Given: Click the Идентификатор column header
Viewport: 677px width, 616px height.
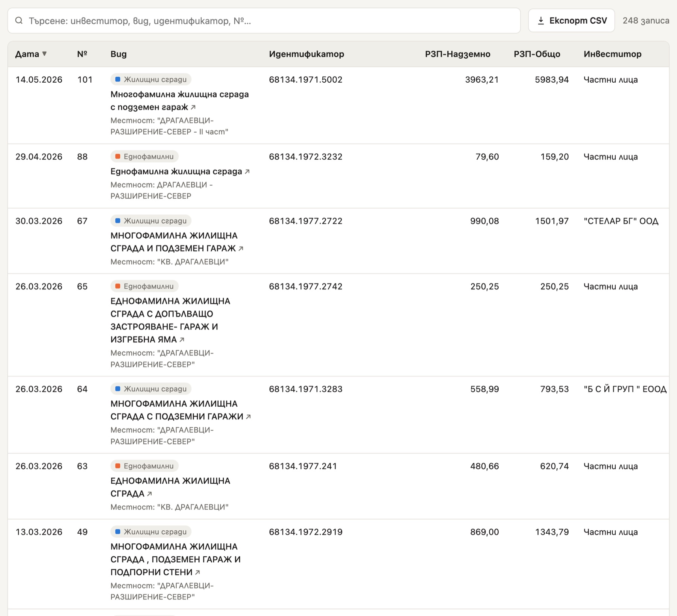Looking at the screenshot, I should click(307, 54).
